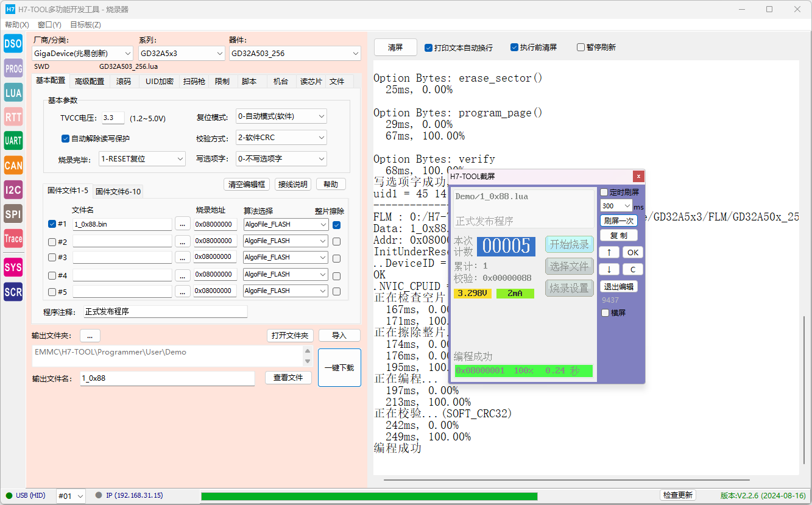Click the 输出文件名 input field
This screenshot has width=812, height=505.
[x=166, y=378]
